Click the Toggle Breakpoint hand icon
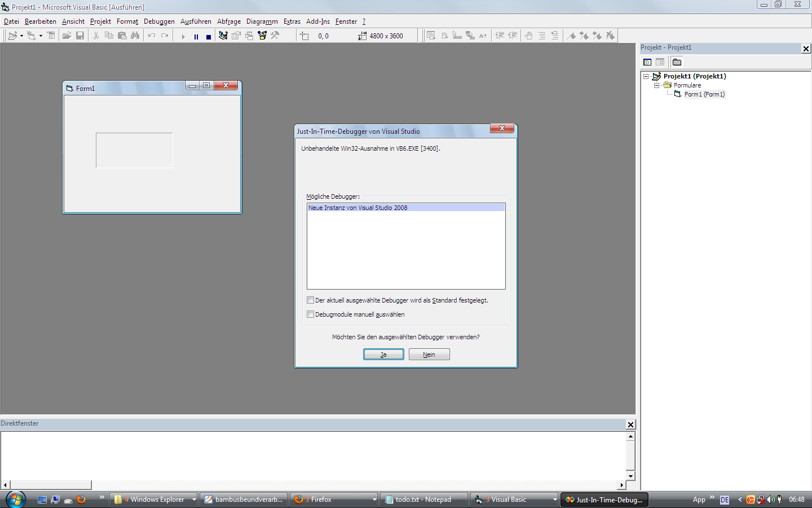This screenshot has height=508, width=812. pyautogui.click(x=528, y=36)
